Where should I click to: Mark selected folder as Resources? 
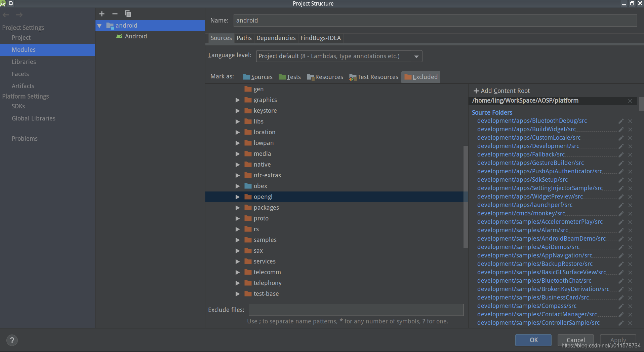tap(325, 77)
